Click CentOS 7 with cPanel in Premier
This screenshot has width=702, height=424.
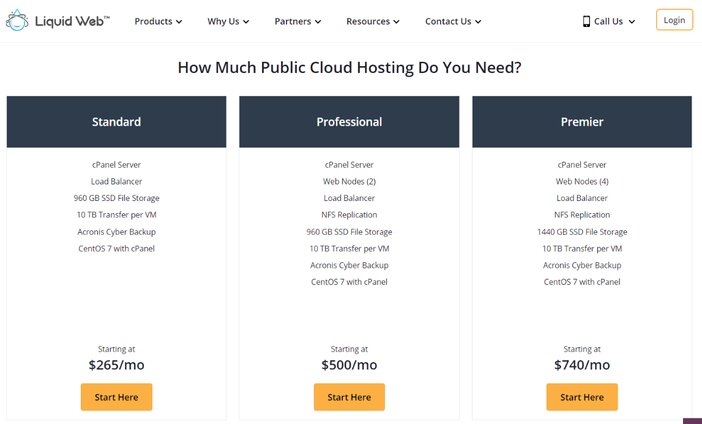pyautogui.click(x=582, y=282)
